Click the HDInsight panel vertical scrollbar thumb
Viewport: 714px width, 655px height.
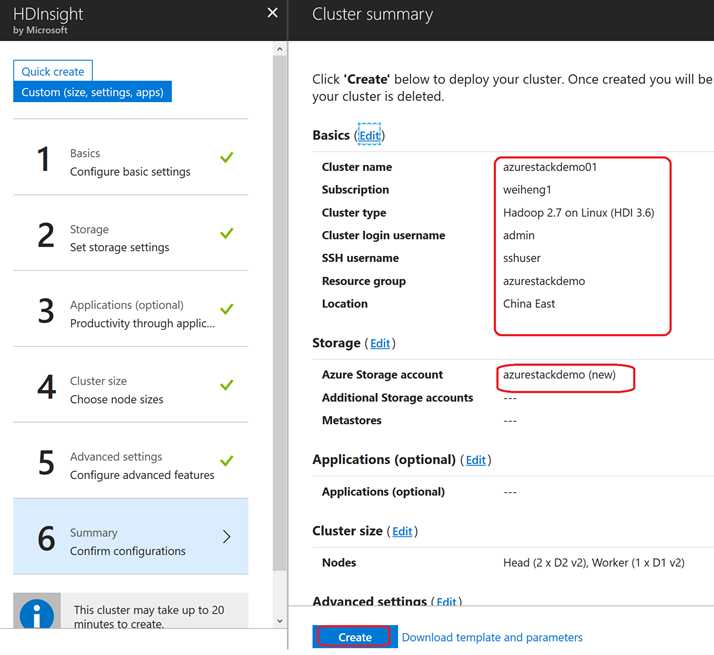click(280, 312)
